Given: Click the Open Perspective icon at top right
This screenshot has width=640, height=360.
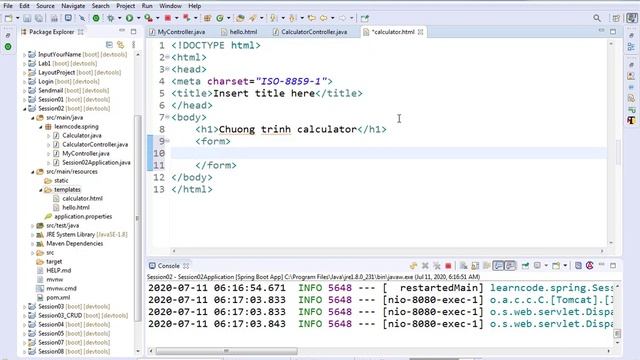Looking at the screenshot, I should (616, 18).
